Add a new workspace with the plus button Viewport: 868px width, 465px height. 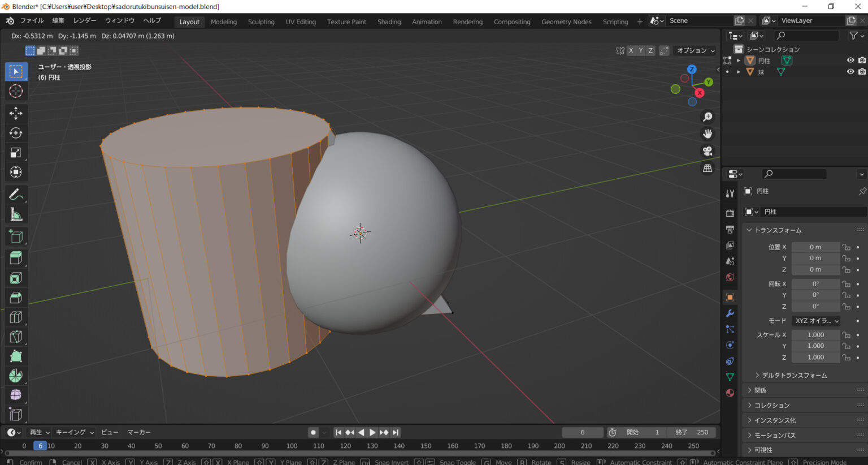click(639, 21)
